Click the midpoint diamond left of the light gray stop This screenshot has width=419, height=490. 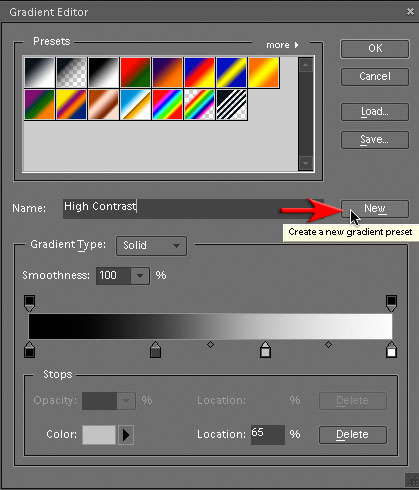coord(210,345)
